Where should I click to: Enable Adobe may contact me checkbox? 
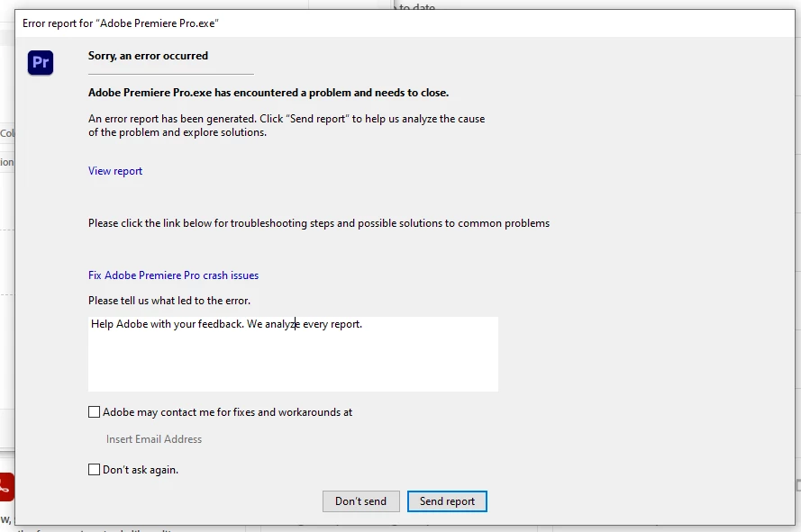click(94, 412)
